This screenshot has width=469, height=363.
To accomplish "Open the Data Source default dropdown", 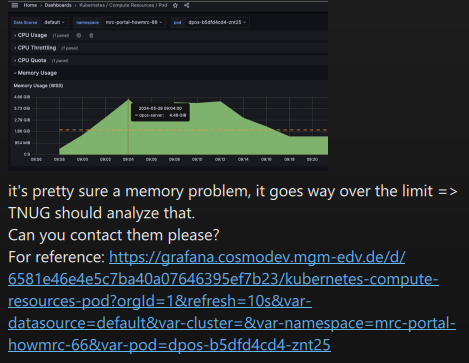I will pos(54,22).
